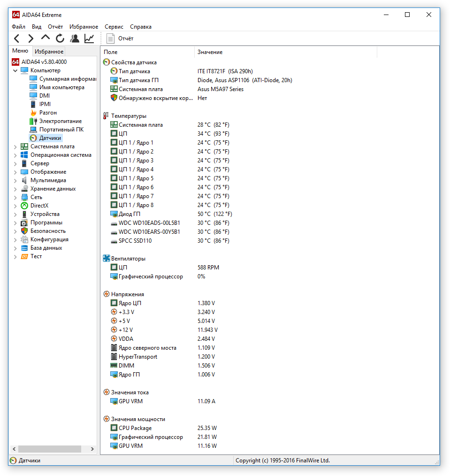Expand the Устройства tree node
The image size is (450, 476).
(x=15, y=215)
